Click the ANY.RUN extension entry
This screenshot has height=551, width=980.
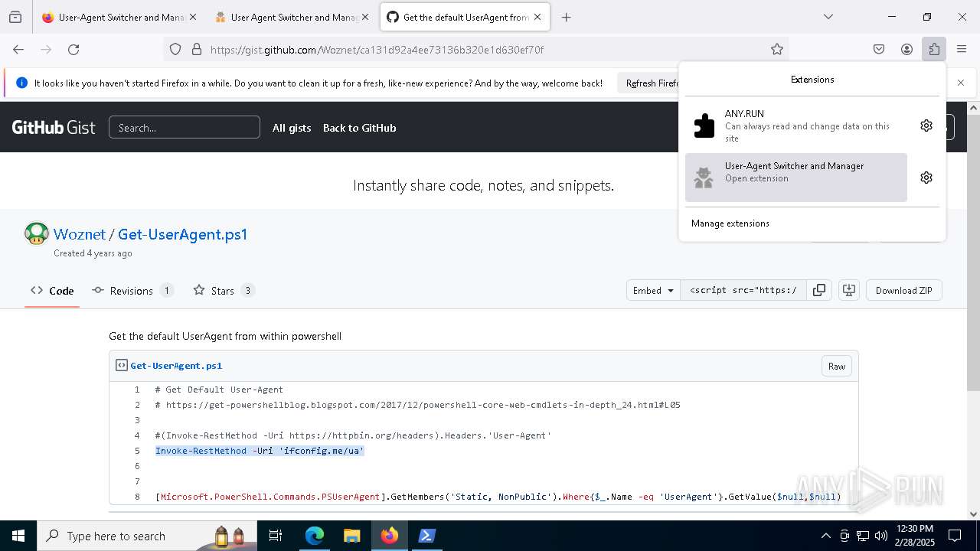point(796,126)
